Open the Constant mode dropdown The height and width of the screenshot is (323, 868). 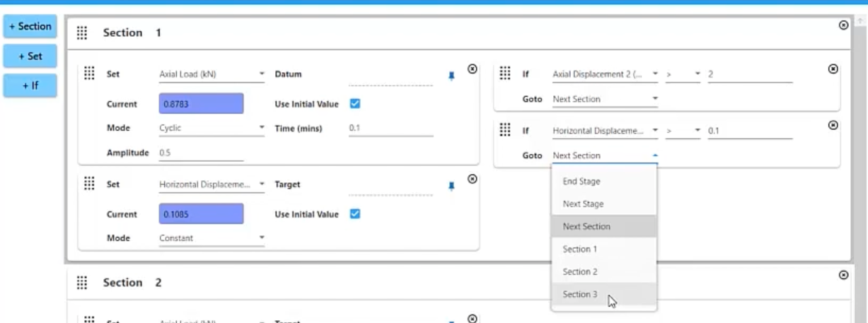coord(212,238)
